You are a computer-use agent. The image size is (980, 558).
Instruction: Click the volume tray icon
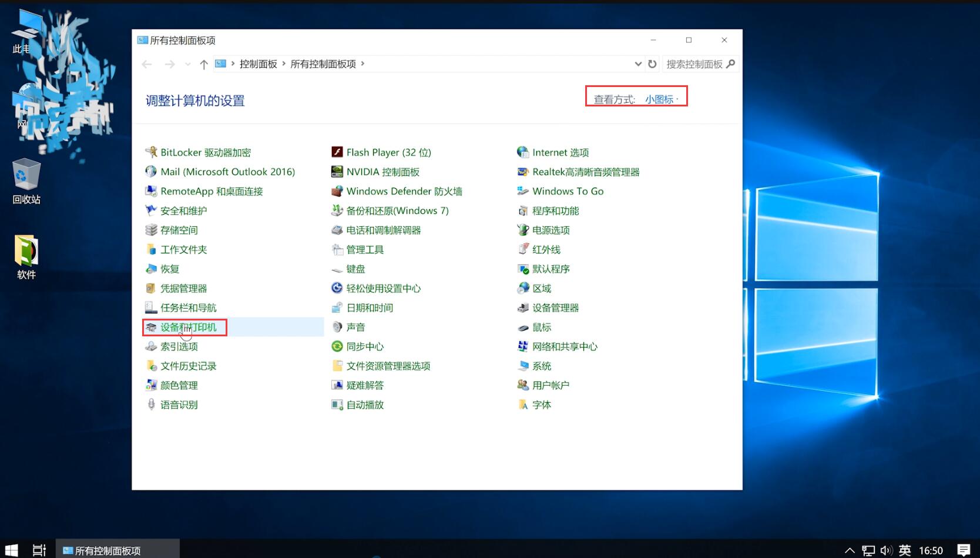coord(886,550)
